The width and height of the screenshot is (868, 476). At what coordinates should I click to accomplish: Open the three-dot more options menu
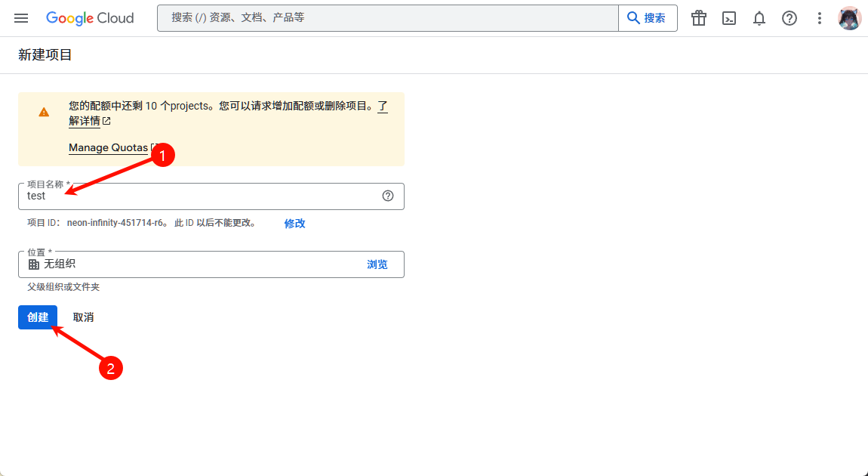820,18
